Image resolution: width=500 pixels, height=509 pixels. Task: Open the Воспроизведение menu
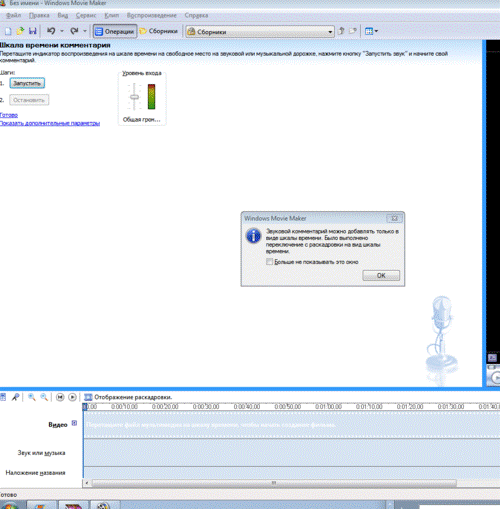[152, 15]
